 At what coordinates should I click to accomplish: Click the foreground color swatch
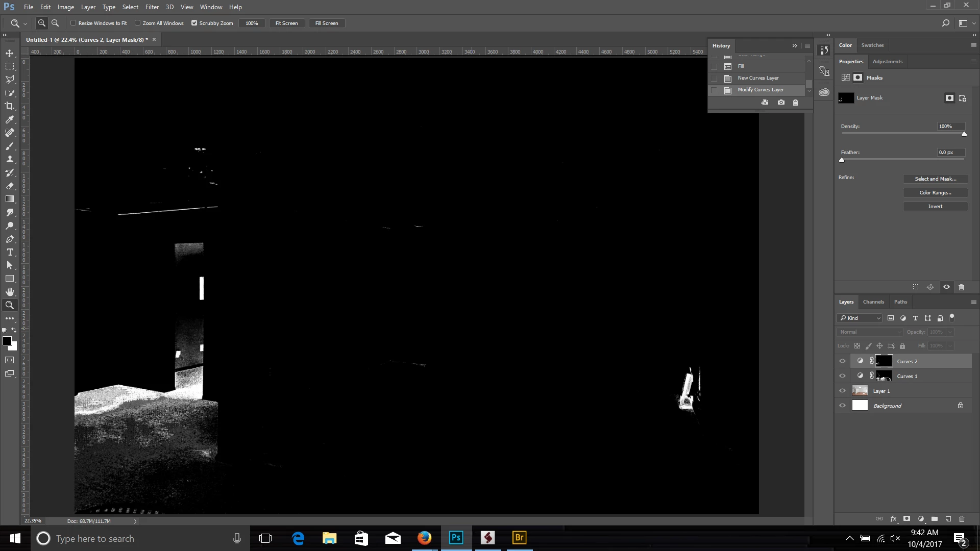(x=7, y=341)
